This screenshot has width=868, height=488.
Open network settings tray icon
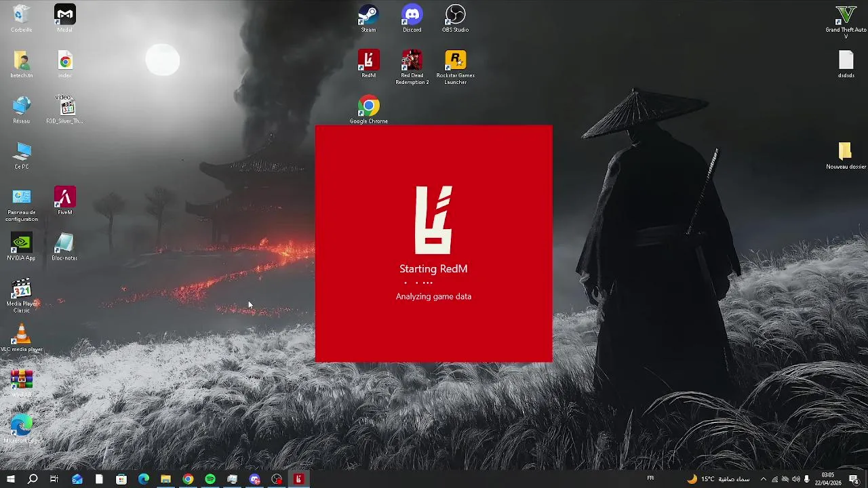[774, 479]
